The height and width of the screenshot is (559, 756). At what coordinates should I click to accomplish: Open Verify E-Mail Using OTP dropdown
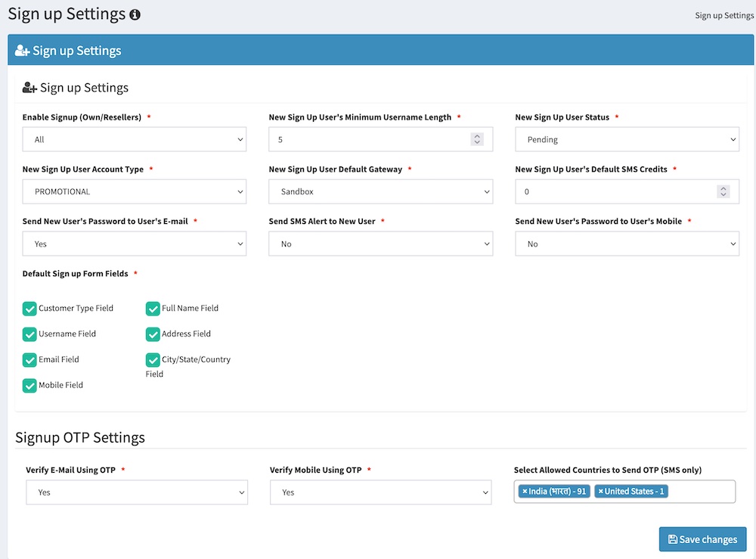[x=137, y=492]
